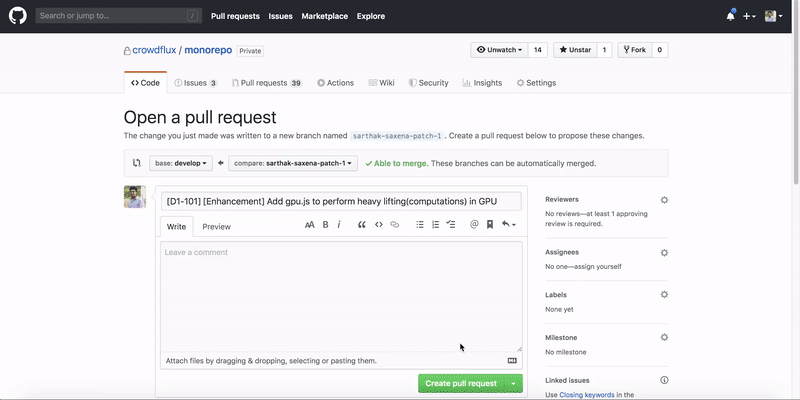Open the crowdflux organization link
The width and height of the screenshot is (800, 400).
154,50
